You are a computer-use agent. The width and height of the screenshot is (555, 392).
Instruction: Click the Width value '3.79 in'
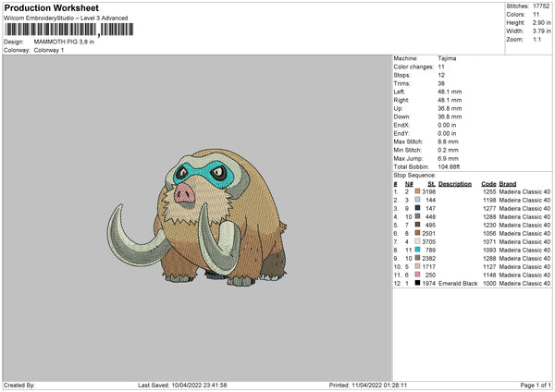pos(541,31)
